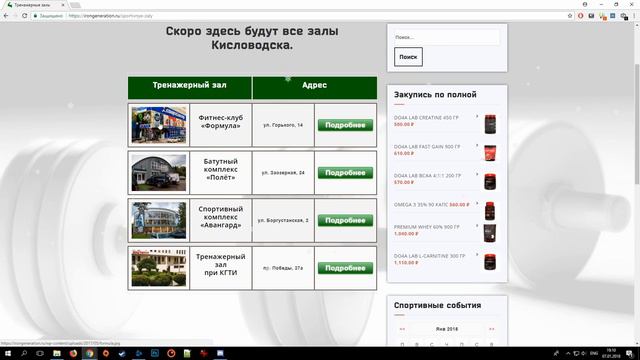This screenshot has height=360, width=640.
Task: Click the creatine jar product image
Action: [490, 124]
